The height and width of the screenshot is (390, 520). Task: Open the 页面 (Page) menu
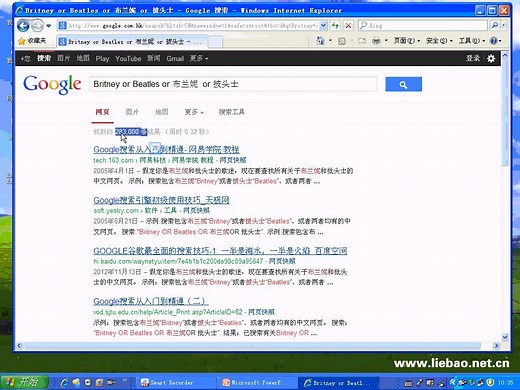coord(406,41)
